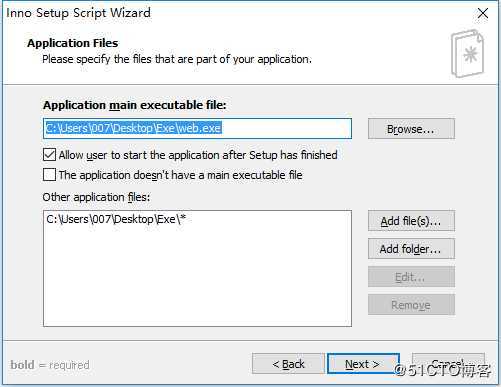Cancel the setup wizard

(448, 363)
